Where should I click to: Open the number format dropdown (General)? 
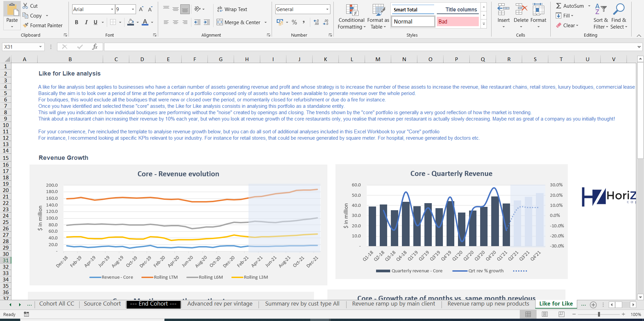pyautogui.click(x=327, y=9)
